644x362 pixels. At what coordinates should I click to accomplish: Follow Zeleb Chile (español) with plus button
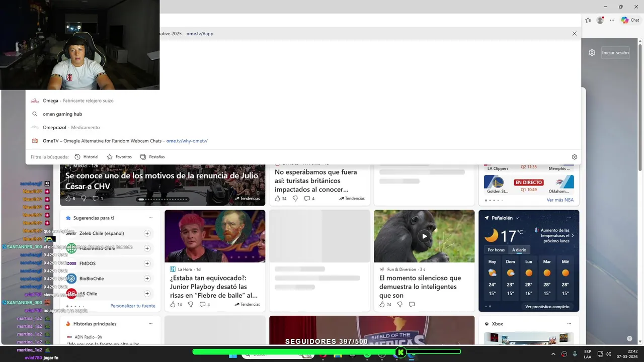pos(147,233)
